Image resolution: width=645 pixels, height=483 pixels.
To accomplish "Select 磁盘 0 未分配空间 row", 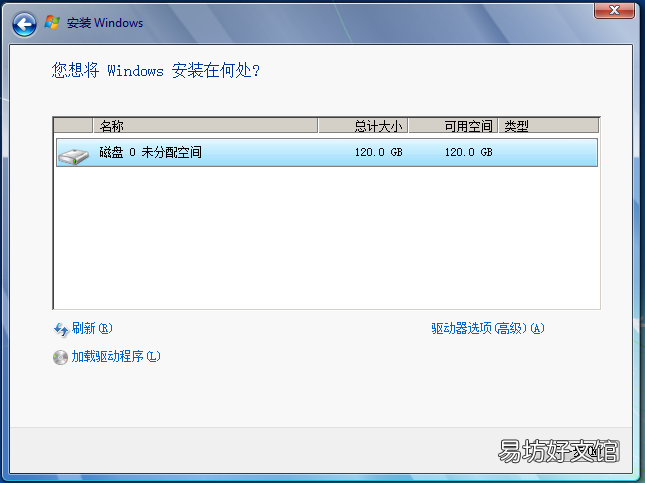I will coord(327,153).
